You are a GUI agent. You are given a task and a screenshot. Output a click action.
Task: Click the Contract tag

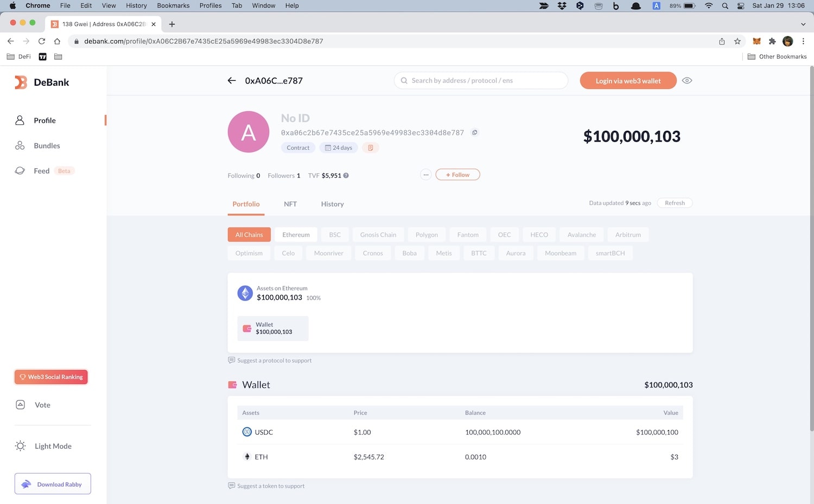coord(298,148)
